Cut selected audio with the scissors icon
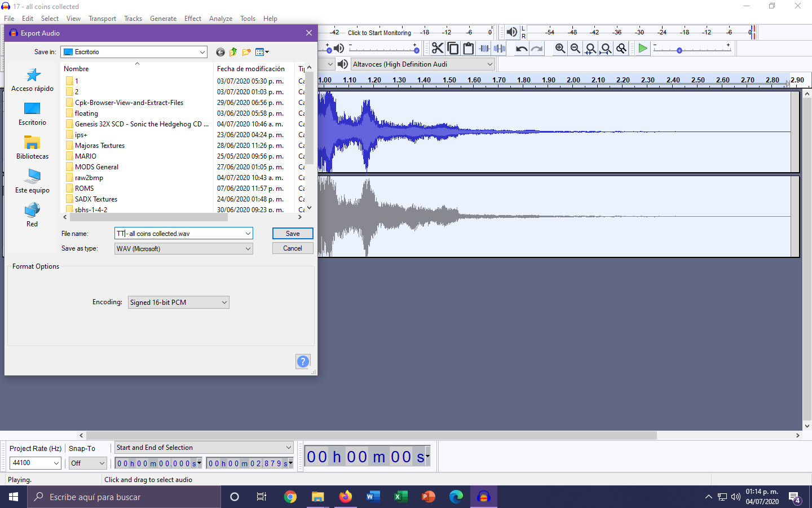Screen dimensions: 812x508 [438, 48]
